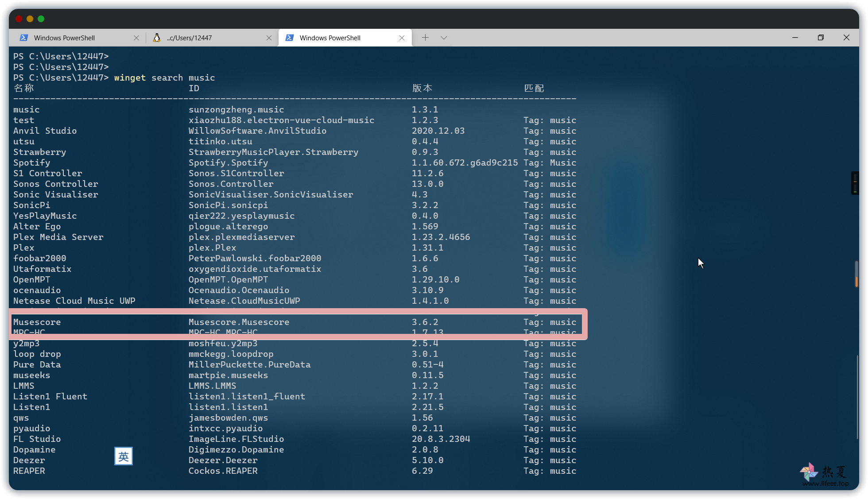Switch to the ..c/Users/12447 tab
Screen dimensions: 868x499
[x=190, y=38]
